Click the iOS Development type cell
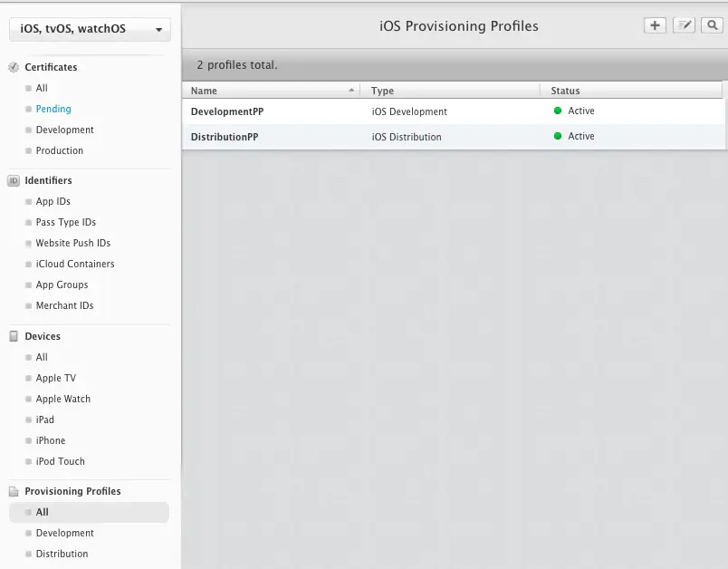Screen dimensions: 728x569 coord(409,111)
